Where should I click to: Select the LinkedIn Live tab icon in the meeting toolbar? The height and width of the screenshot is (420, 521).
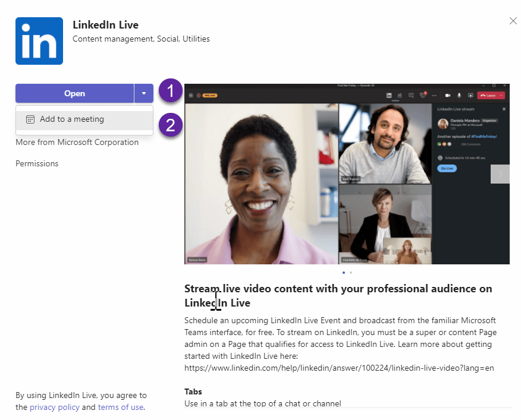389,95
